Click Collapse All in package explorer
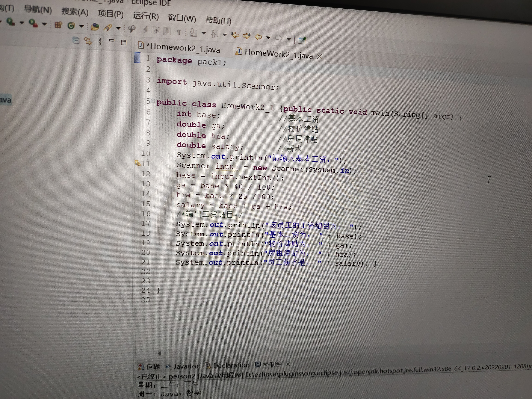Image resolution: width=532 pixels, height=399 pixels. click(76, 40)
